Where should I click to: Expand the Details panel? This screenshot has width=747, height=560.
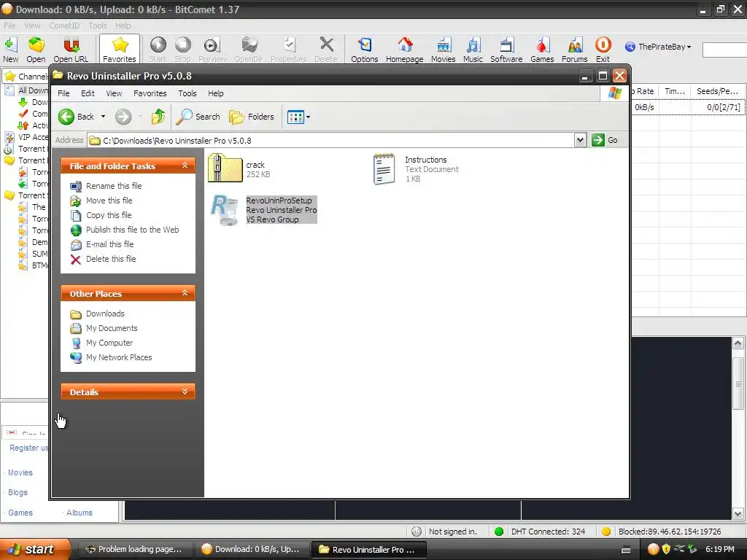[x=185, y=392]
